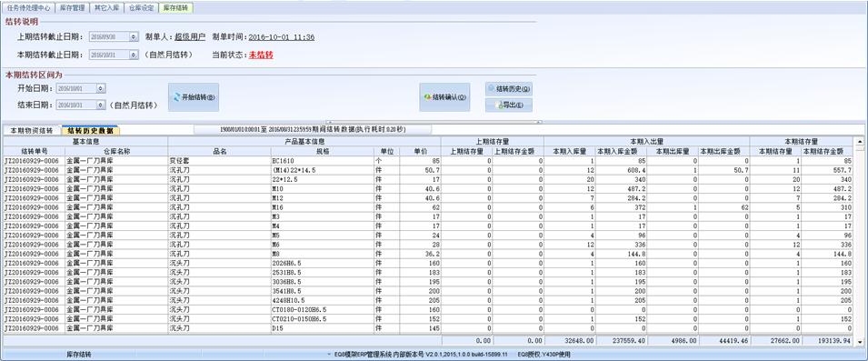The width and height of the screenshot is (868, 361).
Task: Open the 本期结转截止日期 date dropdown
Action: (134, 55)
